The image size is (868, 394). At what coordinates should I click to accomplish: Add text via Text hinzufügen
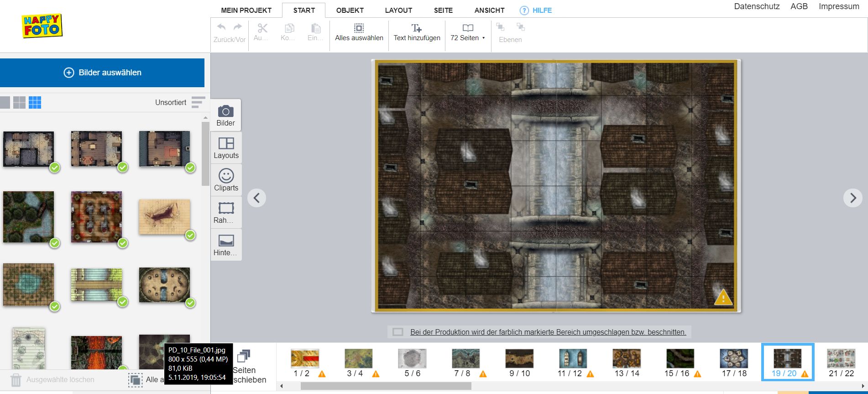[417, 32]
